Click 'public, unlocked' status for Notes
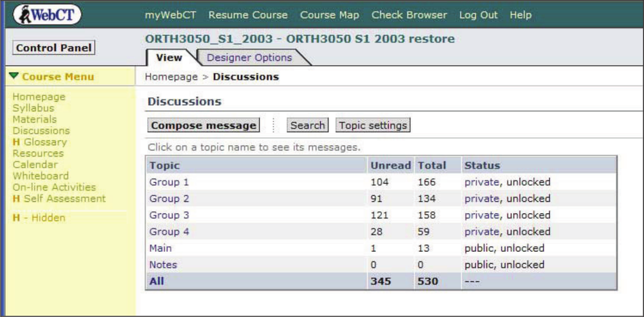The width and height of the screenshot is (644, 317). pyautogui.click(x=504, y=265)
